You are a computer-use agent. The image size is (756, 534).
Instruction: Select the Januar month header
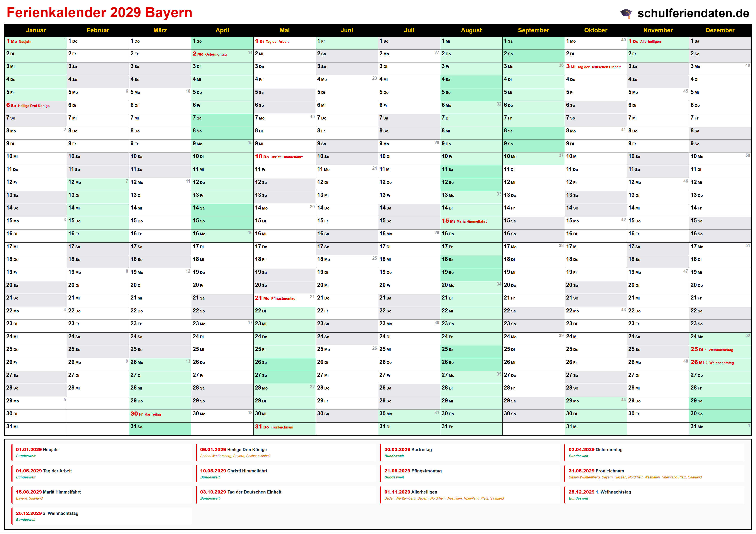(36, 30)
